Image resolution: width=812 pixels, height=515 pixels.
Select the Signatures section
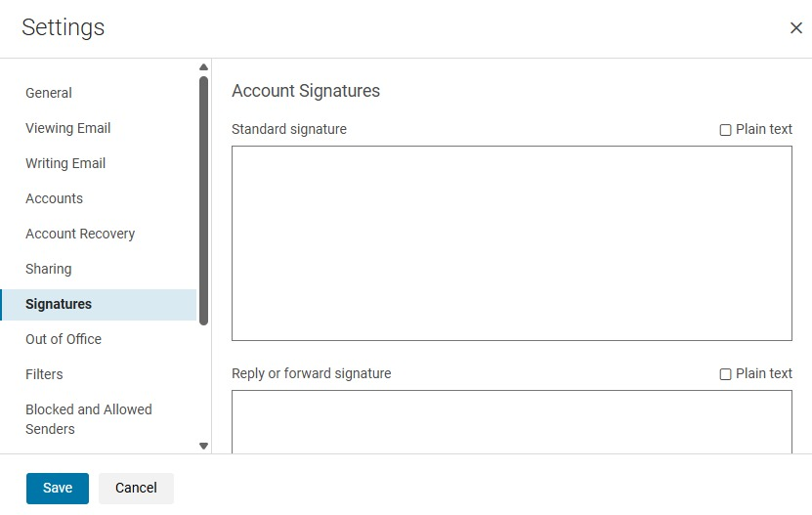(59, 304)
